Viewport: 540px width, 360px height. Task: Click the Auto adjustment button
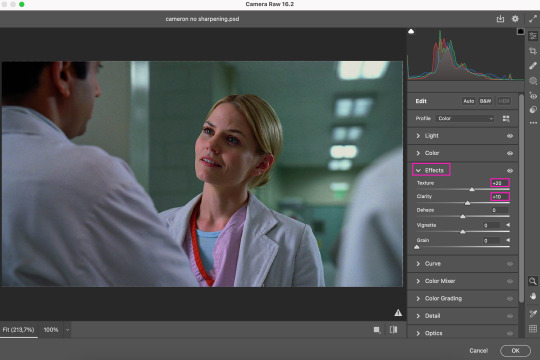[468, 101]
